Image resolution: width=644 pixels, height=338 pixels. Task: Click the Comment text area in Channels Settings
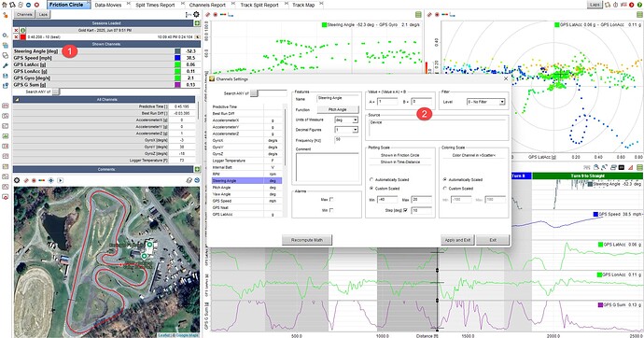click(x=328, y=167)
